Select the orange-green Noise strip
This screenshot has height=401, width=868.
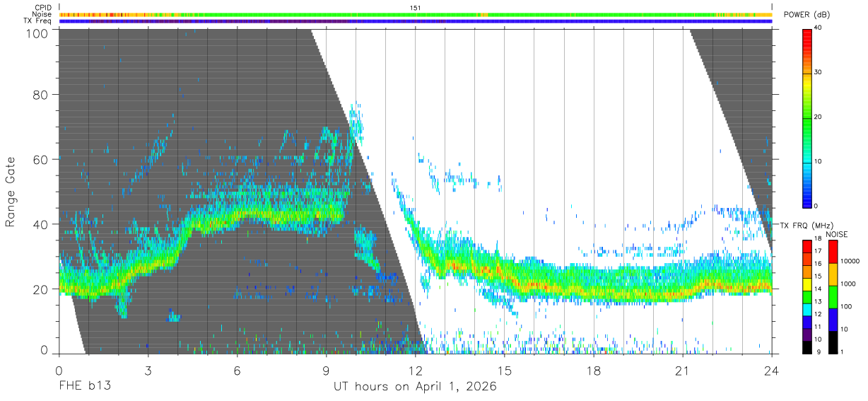(x=416, y=14)
